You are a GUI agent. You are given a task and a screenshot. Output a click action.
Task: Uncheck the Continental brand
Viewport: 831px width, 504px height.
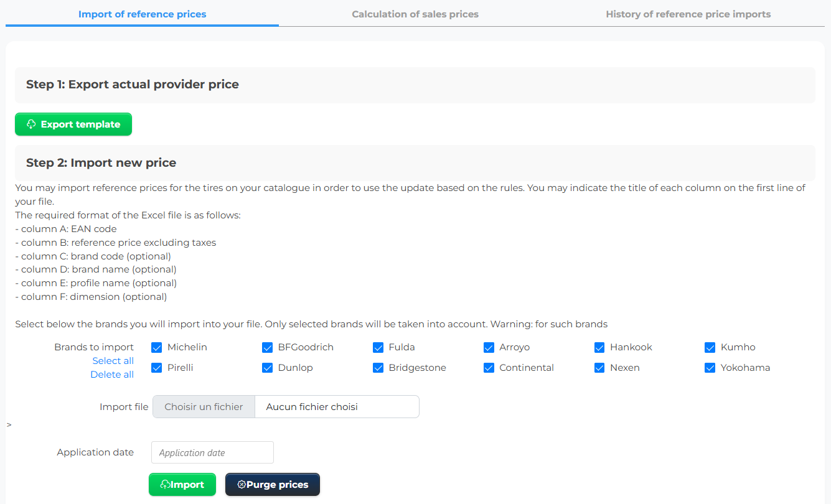(x=489, y=368)
